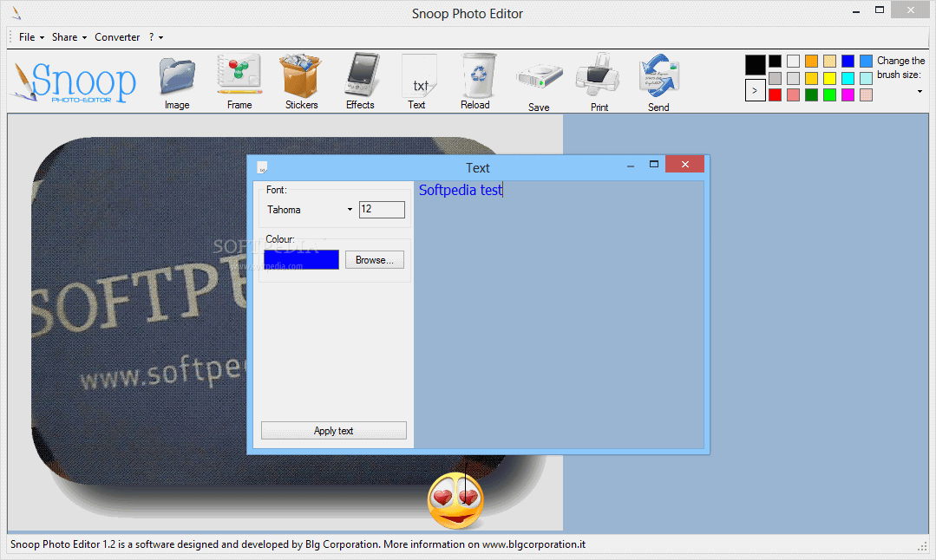The height and width of the screenshot is (560, 936).
Task: Click the 'Colour:' label in Text dialog
Action: pos(280,239)
